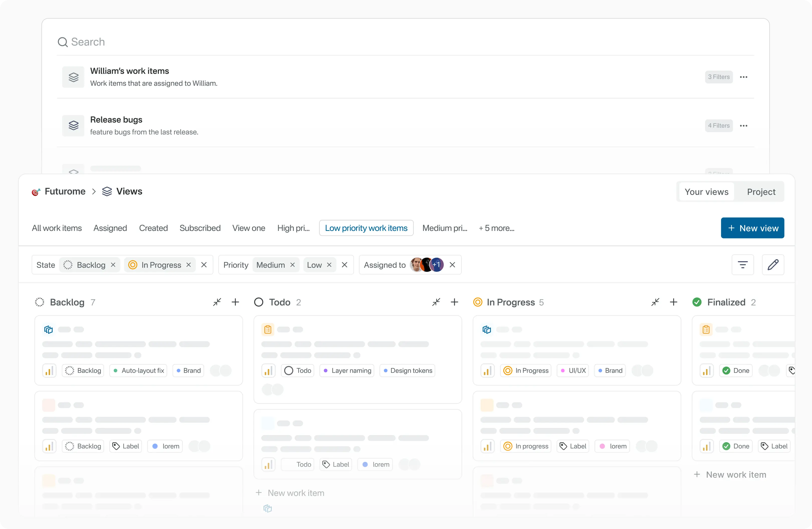Select the View one tab

coord(249,228)
